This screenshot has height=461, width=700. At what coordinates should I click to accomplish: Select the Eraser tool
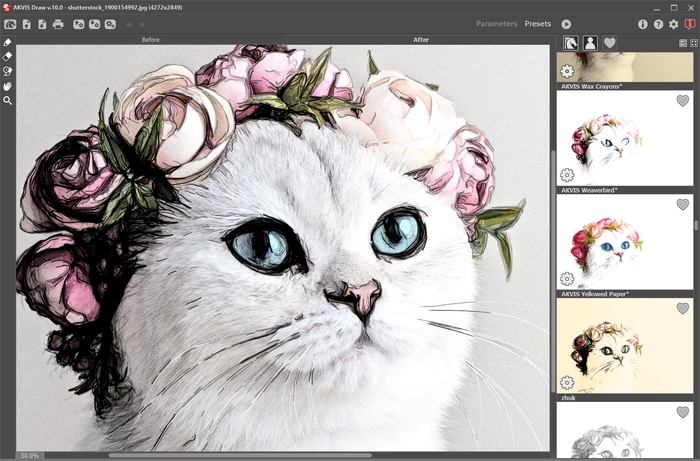(7, 57)
